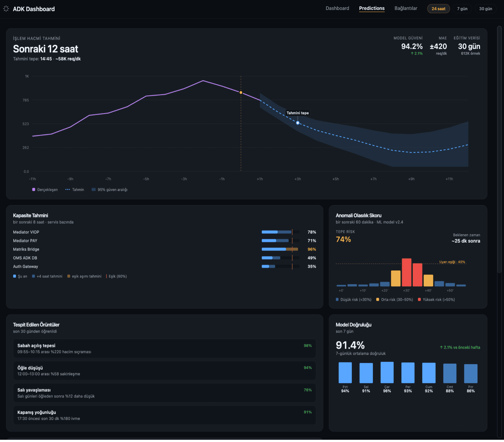This screenshot has height=442, width=504.
Task: Click the Mediator PAY capacity bar
Action: [x=280, y=241]
